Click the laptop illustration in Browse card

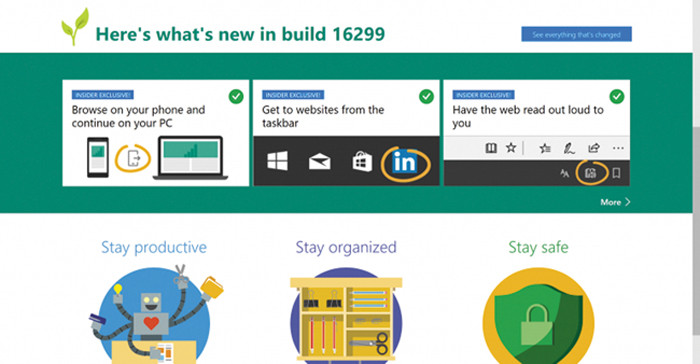click(191, 158)
